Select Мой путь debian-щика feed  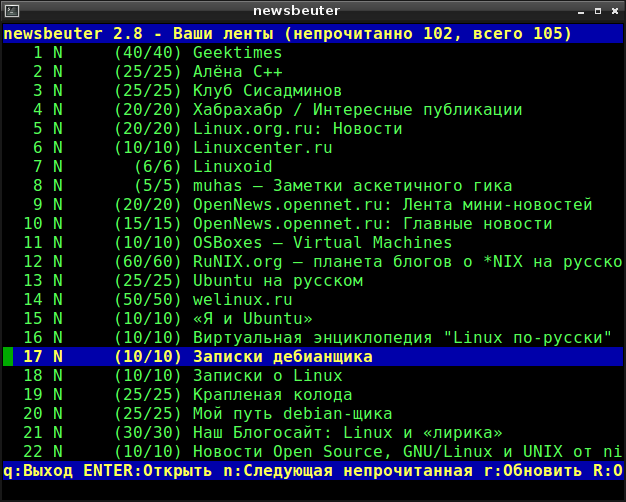pos(313,414)
